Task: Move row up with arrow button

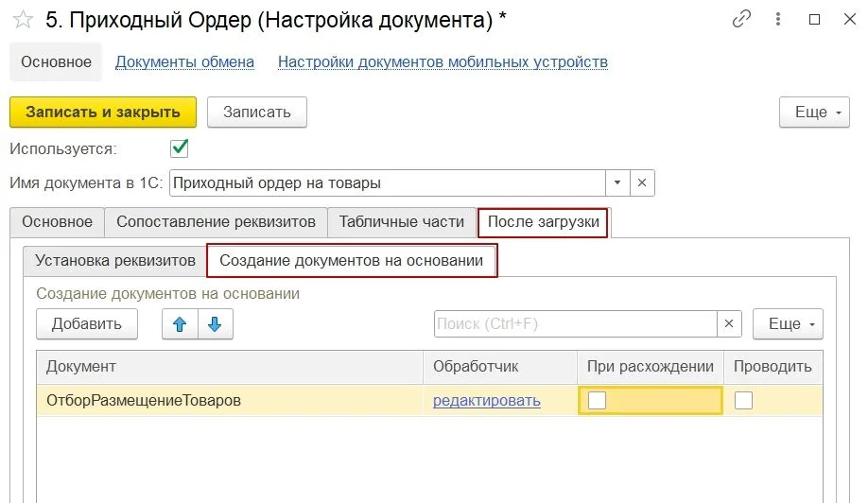Action: point(180,323)
